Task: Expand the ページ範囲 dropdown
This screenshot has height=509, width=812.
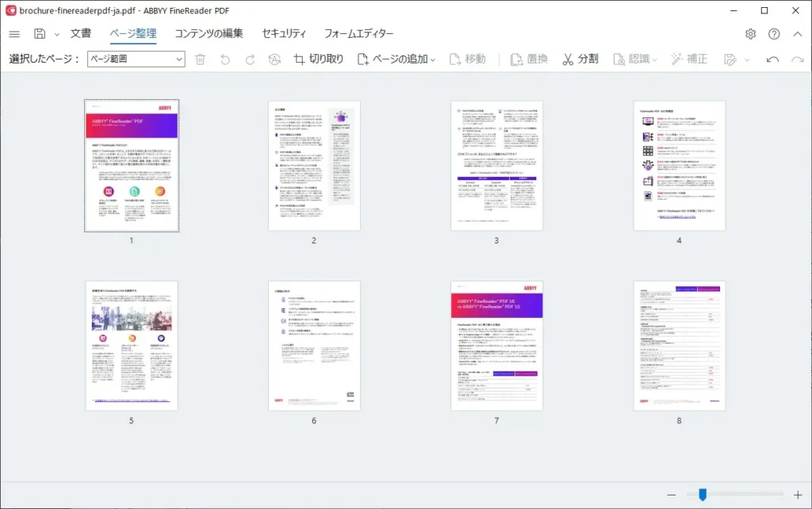Action: [x=136, y=59]
